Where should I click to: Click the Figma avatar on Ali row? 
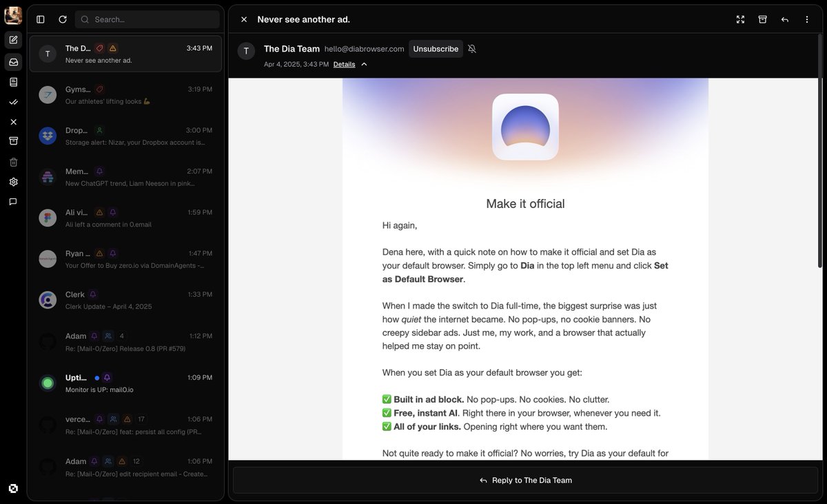point(48,218)
